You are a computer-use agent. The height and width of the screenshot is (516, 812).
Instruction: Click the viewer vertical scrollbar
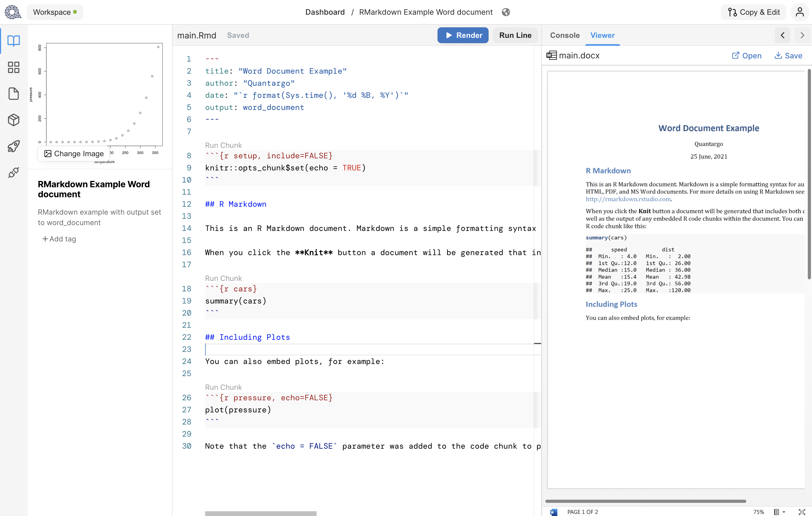tap(809, 174)
